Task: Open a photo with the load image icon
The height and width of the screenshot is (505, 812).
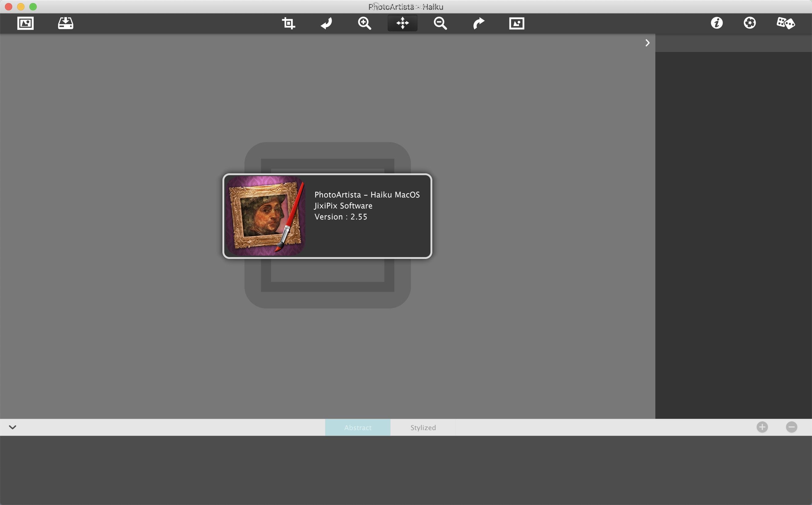Action: click(25, 23)
